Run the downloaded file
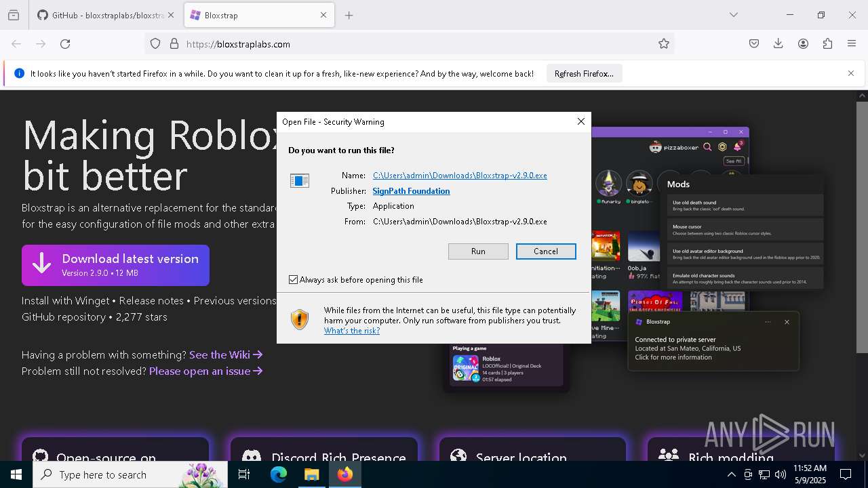Image resolution: width=868 pixels, height=488 pixels. (x=478, y=251)
